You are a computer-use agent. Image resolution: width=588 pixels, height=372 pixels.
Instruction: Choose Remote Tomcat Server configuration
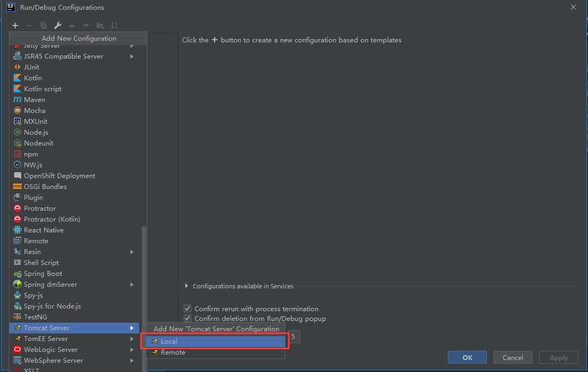(216, 352)
